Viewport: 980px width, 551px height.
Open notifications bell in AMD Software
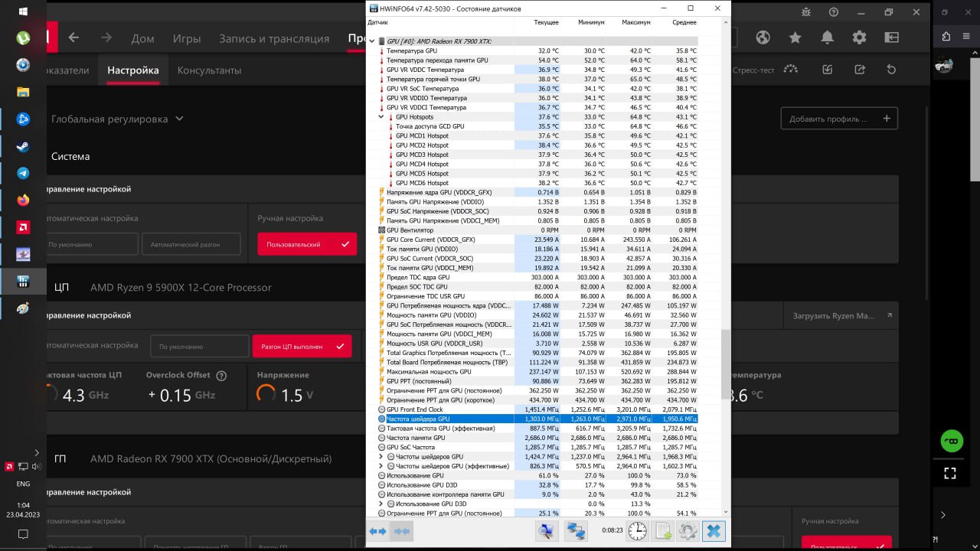tap(827, 37)
